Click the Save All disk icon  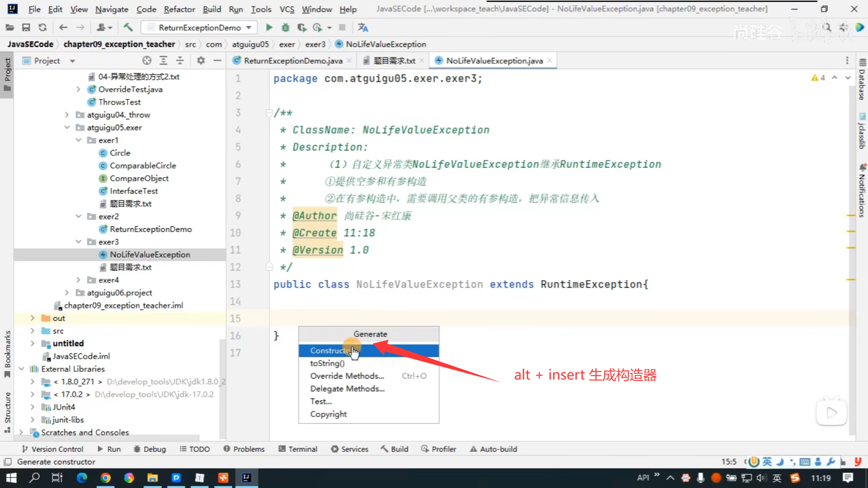pyautogui.click(x=26, y=28)
